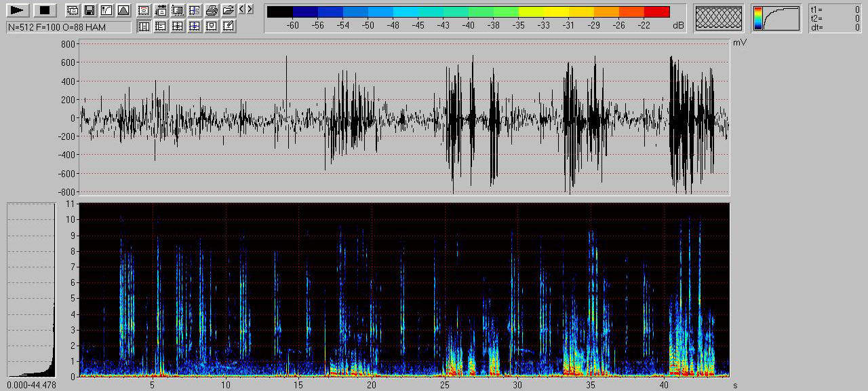Open the color table curve button
Image resolution: width=868 pixels, height=391 pixels.
pyautogui.click(x=776, y=18)
